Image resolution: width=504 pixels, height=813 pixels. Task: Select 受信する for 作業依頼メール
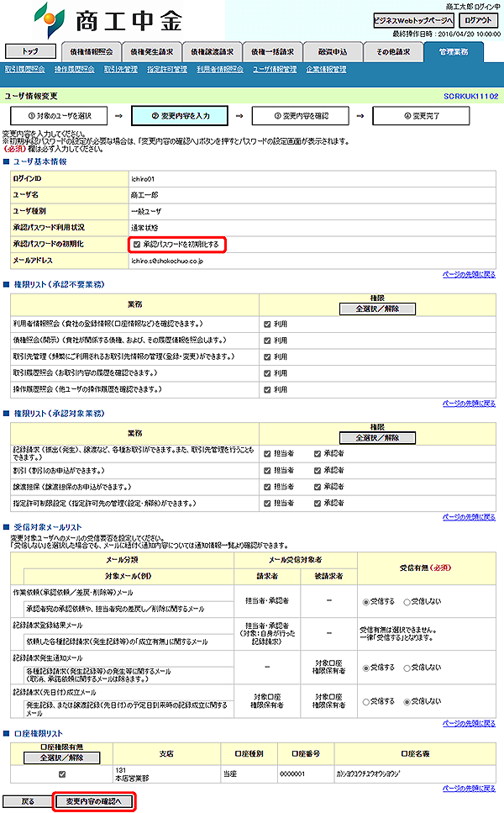click(x=365, y=602)
